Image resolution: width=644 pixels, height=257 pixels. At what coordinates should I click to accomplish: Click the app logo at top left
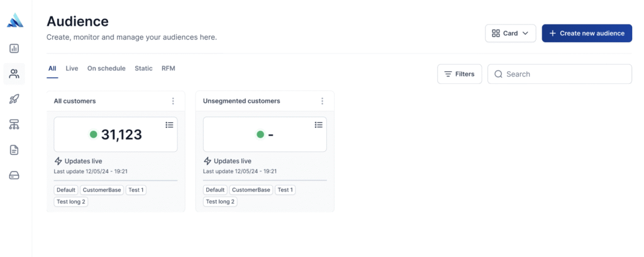[x=15, y=20]
